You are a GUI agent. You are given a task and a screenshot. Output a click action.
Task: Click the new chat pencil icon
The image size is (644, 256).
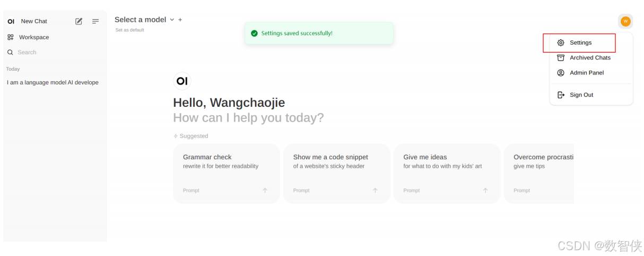79,21
